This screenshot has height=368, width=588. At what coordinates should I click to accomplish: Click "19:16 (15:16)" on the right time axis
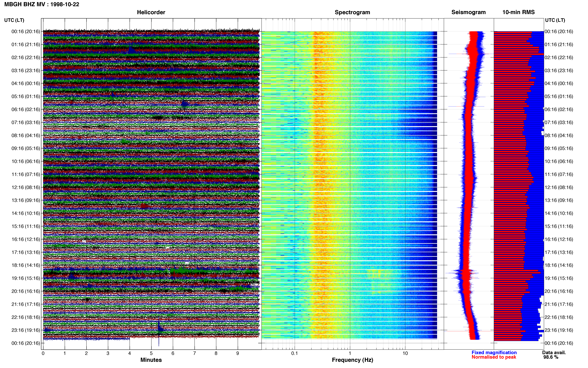click(x=559, y=278)
